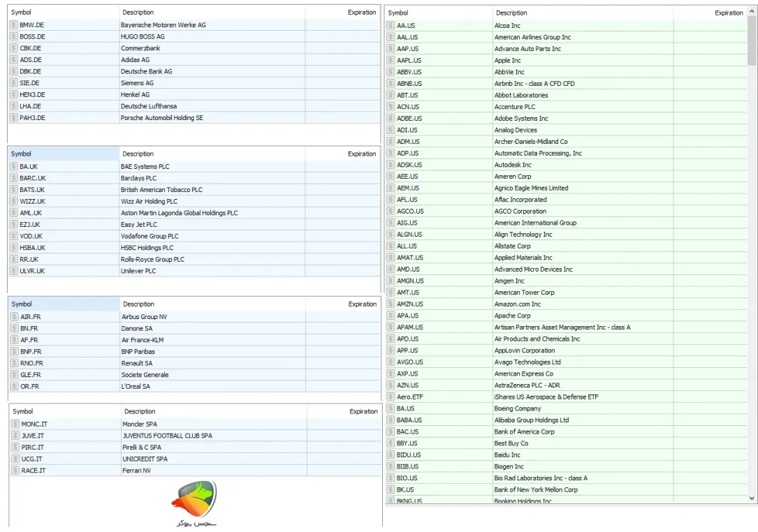The width and height of the screenshot is (758, 532).
Task: Click the symbol icon beside AA.US
Action: coord(391,25)
